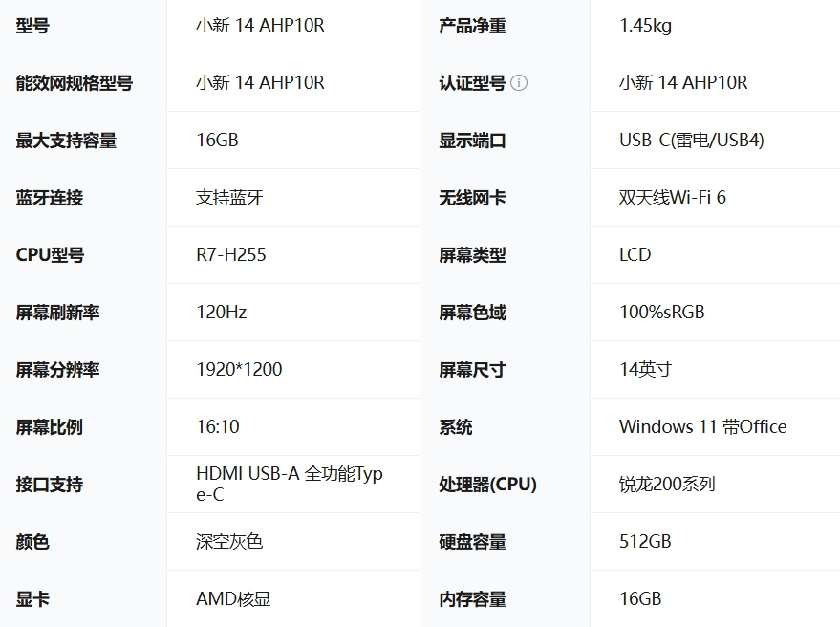Select the R7-H255 value

(231, 255)
